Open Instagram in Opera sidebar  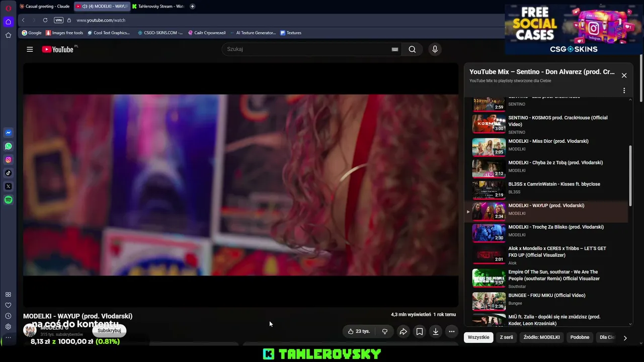pyautogui.click(x=8, y=160)
